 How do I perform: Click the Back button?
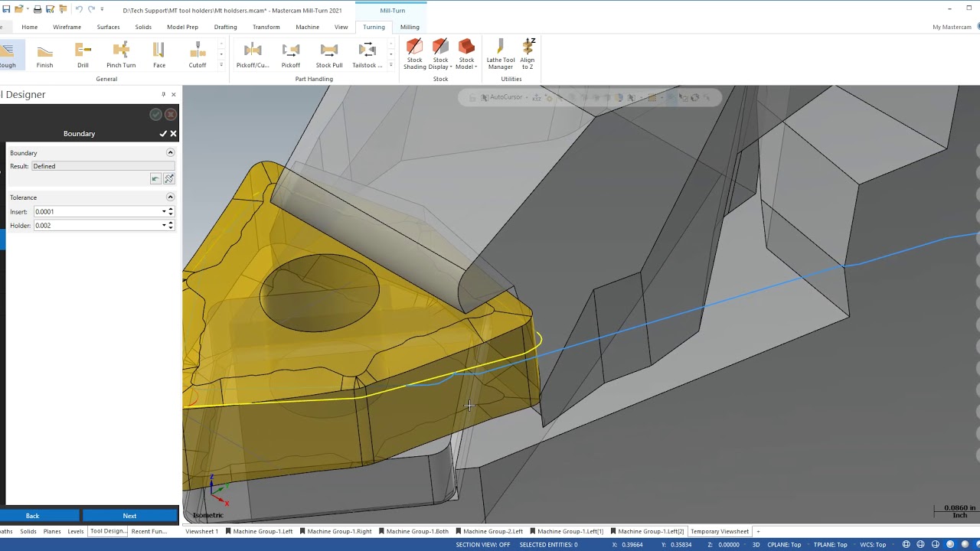pos(32,516)
